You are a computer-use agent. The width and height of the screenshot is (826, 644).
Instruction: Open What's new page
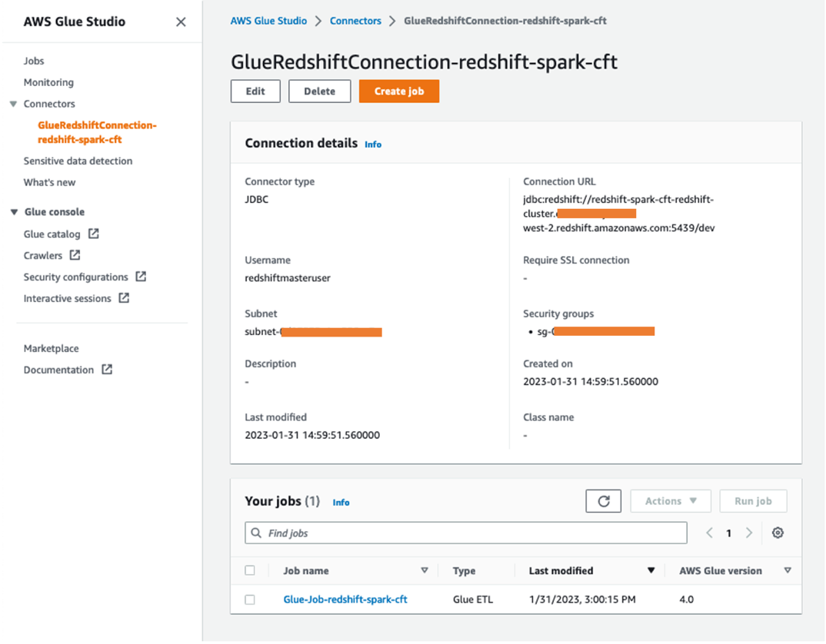[x=49, y=182]
